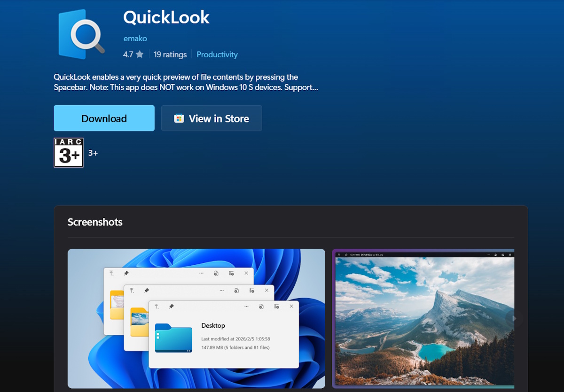Click the IARC 3+ rating badge
This screenshot has height=392, width=564.
tap(69, 153)
